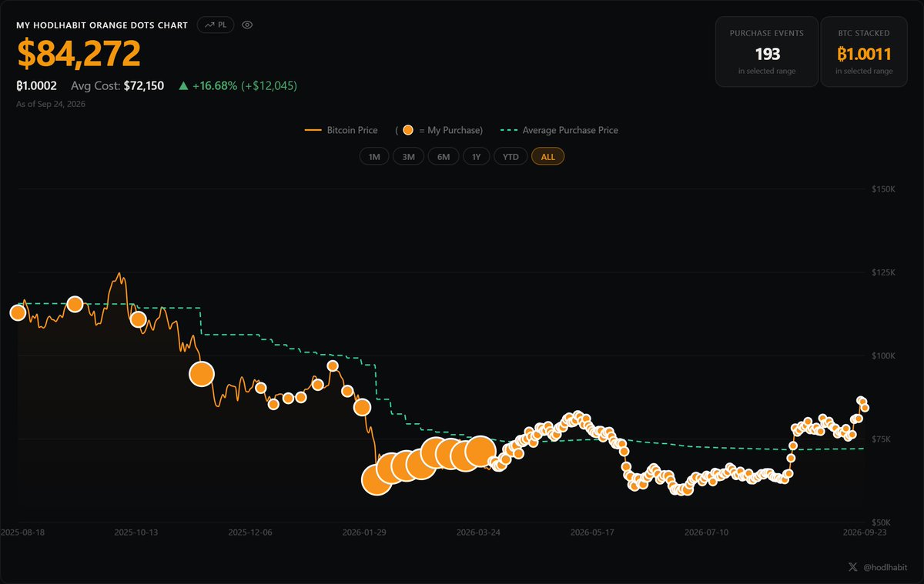Click the 2025-10-13 x-axis date
Viewport: 924px width, 584px height.
136,532
